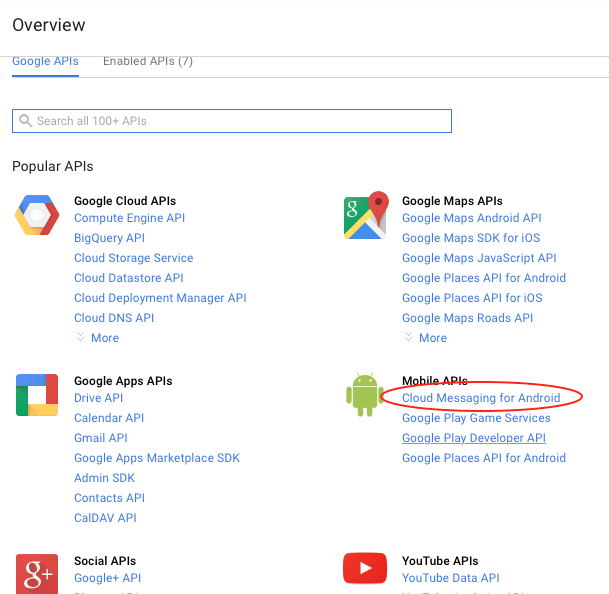Click the Google Apps APIs icon
The height and width of the screenshot is (594, 609).
click(37, 394)
